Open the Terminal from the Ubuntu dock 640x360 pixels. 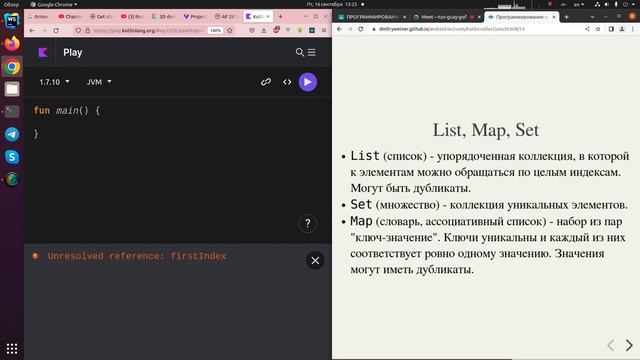click(12, 111)
